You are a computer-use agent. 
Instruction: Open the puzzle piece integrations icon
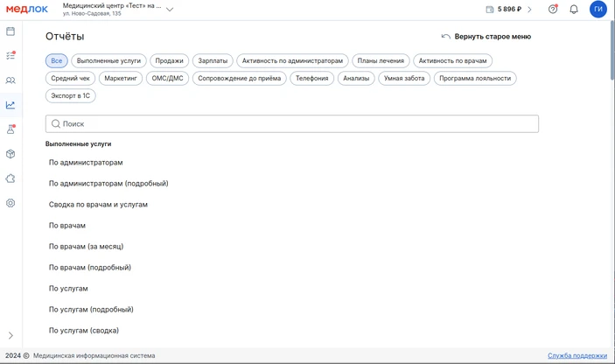point(10,178)
